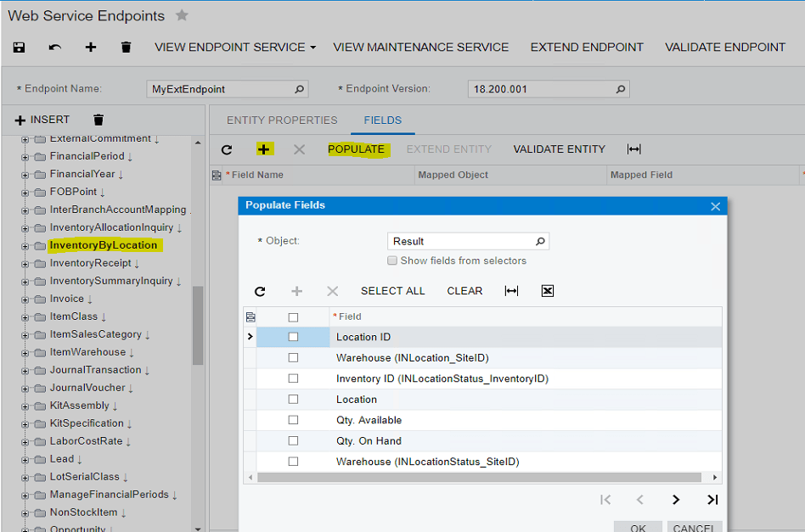Click the dialog horizontal scrollbar
This screenshot has height=532, width=805.
[480, 477]
